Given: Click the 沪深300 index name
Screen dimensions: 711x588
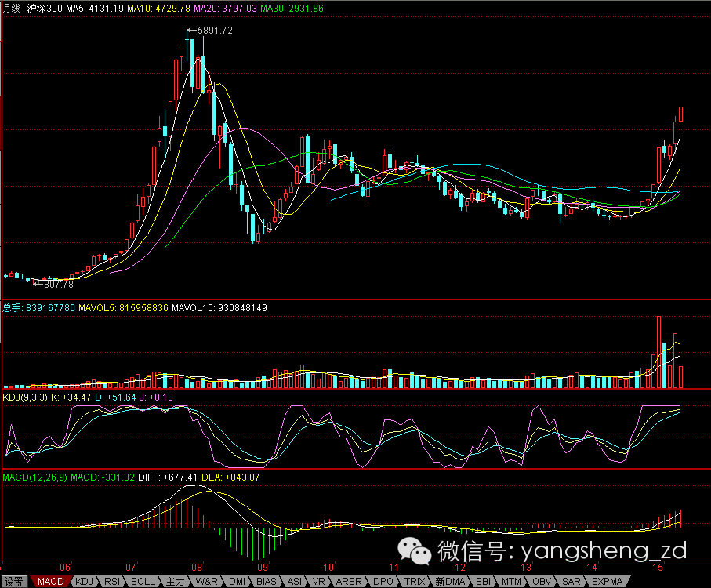Looking at the screenshot, I should click(x=45, y=8).
